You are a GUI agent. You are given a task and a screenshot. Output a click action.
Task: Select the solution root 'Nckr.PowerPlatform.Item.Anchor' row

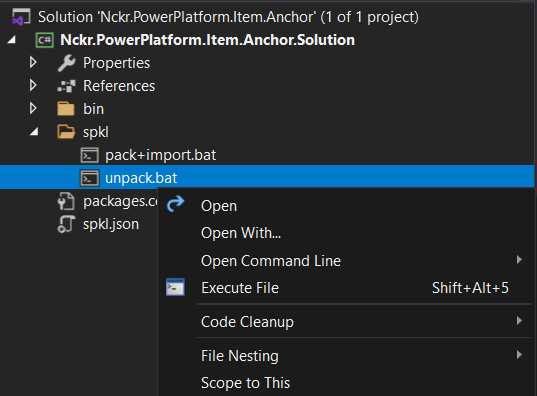228,17
